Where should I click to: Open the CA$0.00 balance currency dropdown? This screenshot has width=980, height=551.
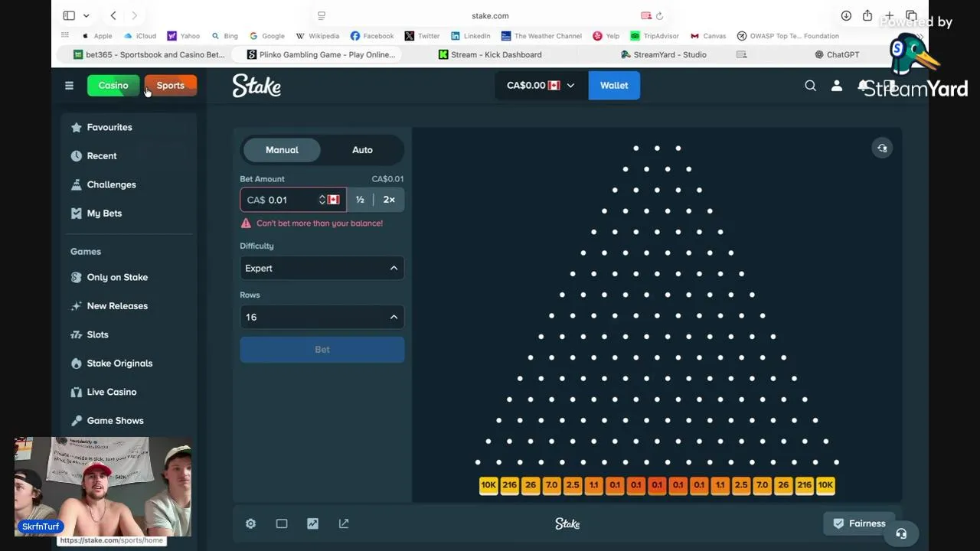point(541,86)
